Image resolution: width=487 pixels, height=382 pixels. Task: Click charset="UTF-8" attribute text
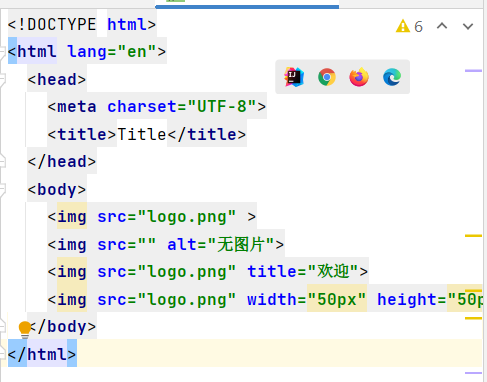(182, 107)
